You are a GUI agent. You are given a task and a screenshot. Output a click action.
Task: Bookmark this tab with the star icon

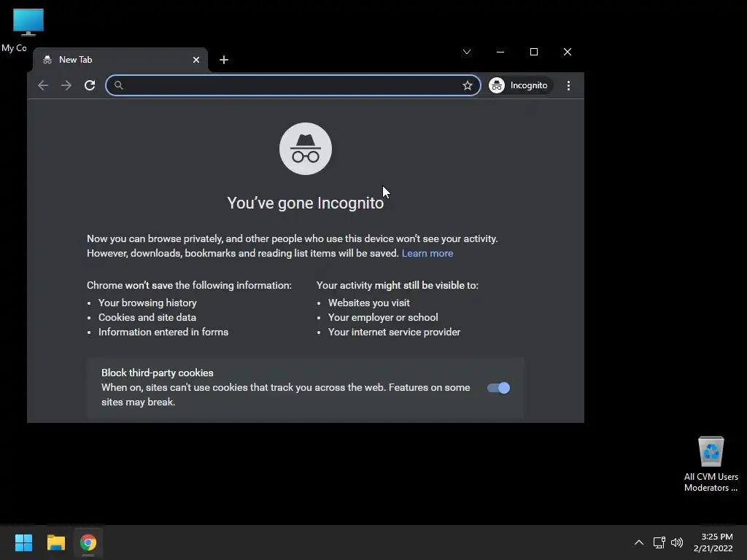click(468, 85)
